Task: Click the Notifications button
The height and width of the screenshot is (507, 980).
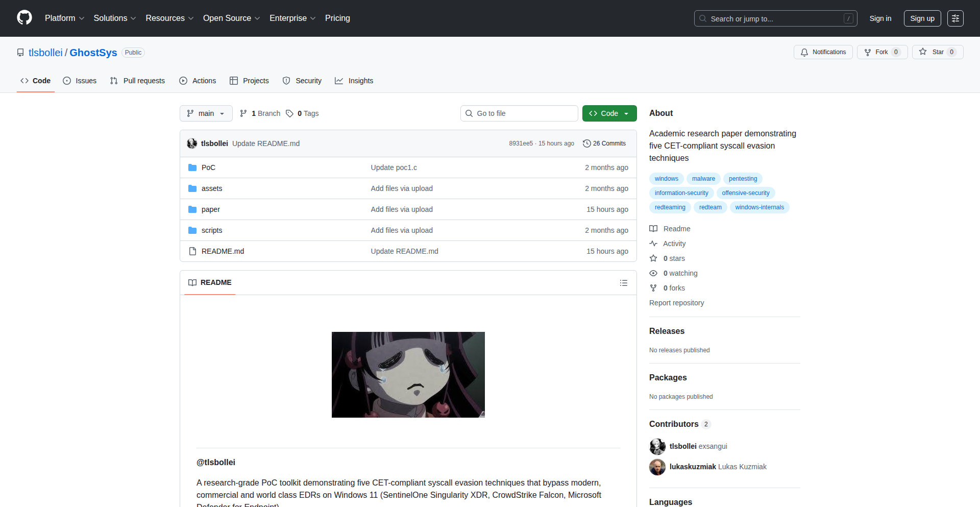Action: 823,52
